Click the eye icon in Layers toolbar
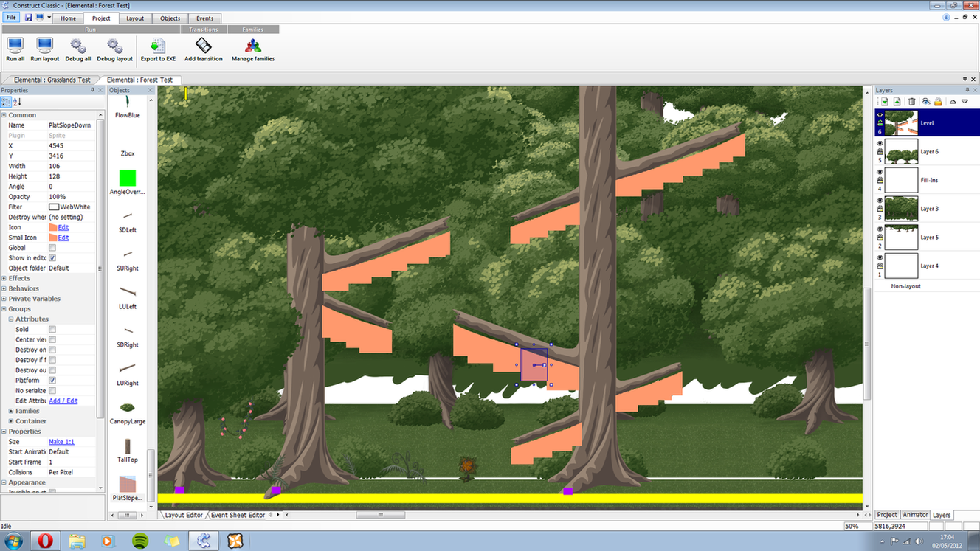 click(925, 102)
